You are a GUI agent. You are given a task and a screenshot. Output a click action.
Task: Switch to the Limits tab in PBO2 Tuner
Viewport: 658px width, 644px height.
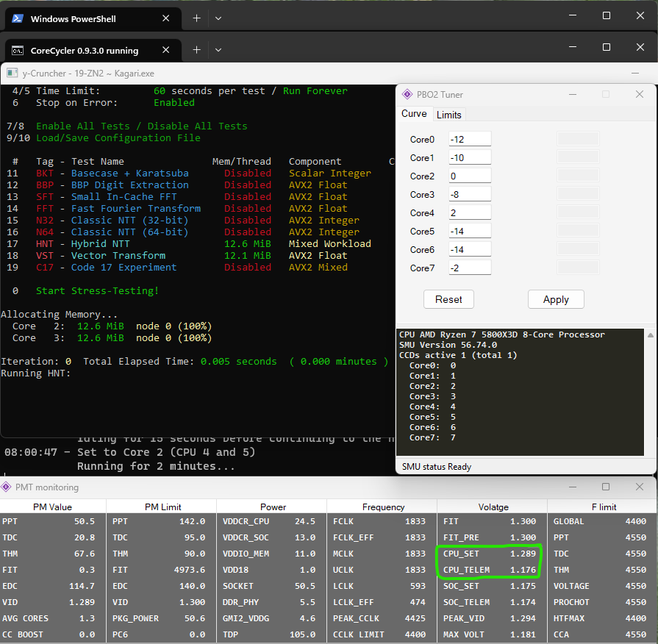pyautogui.click(x=448, y=115)
